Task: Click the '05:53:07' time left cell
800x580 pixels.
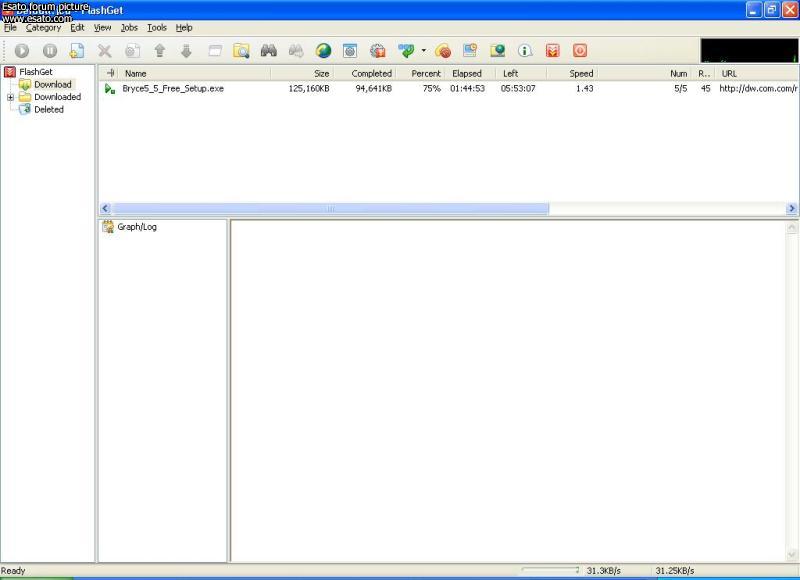Action: point(518,89)
